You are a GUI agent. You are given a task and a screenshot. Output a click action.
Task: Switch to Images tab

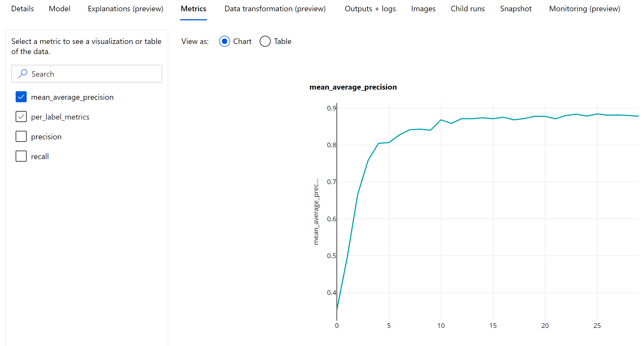[422, 8]
